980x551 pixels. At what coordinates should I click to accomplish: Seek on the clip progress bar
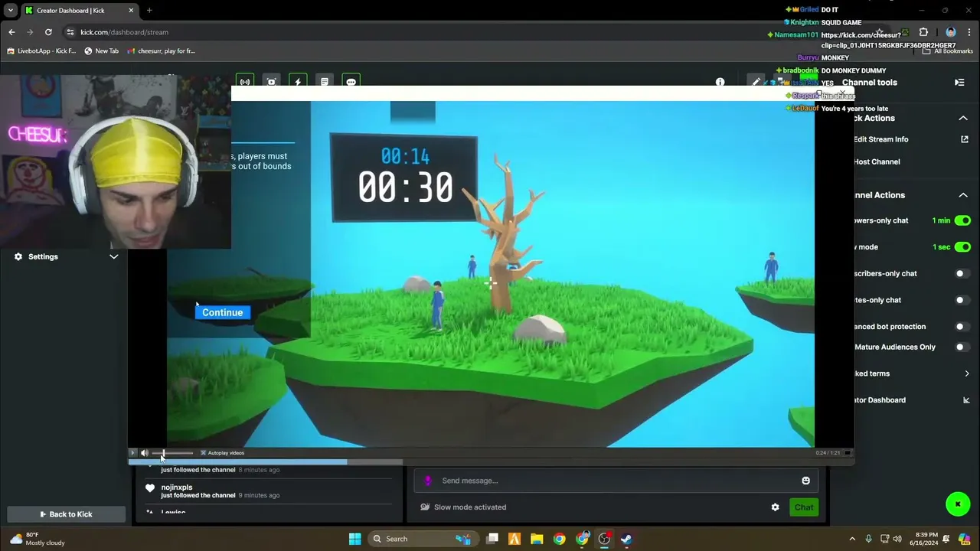pos(490,462)
